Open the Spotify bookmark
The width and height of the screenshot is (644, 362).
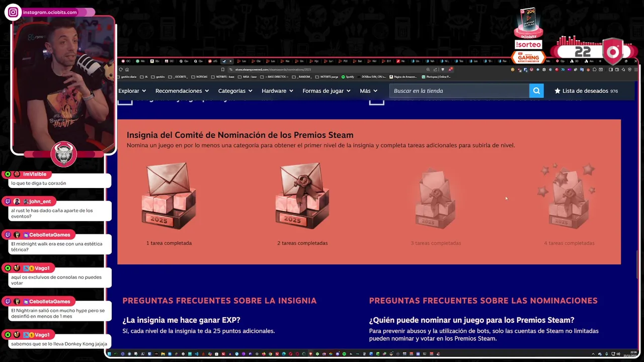(348, 77)
